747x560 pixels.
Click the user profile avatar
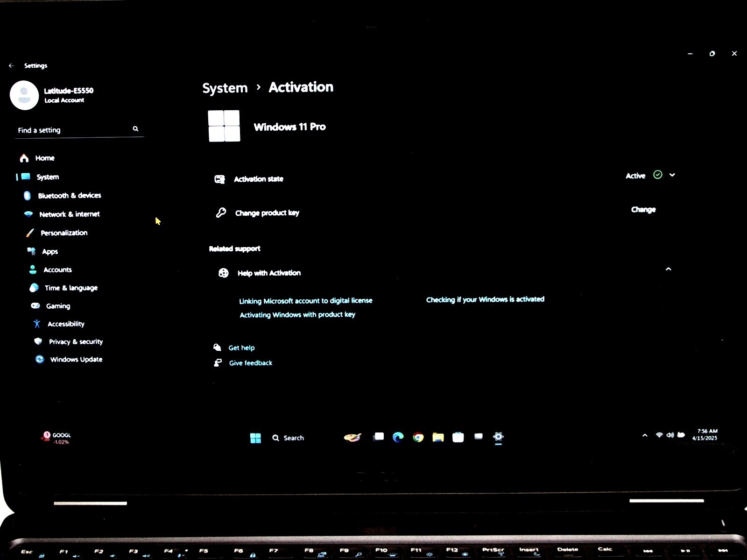tap(24, 95)
